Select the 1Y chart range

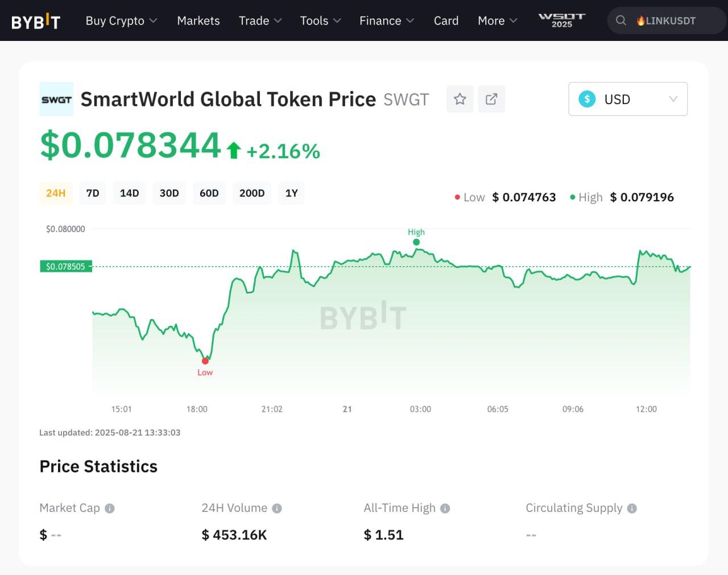pos(291,193)
